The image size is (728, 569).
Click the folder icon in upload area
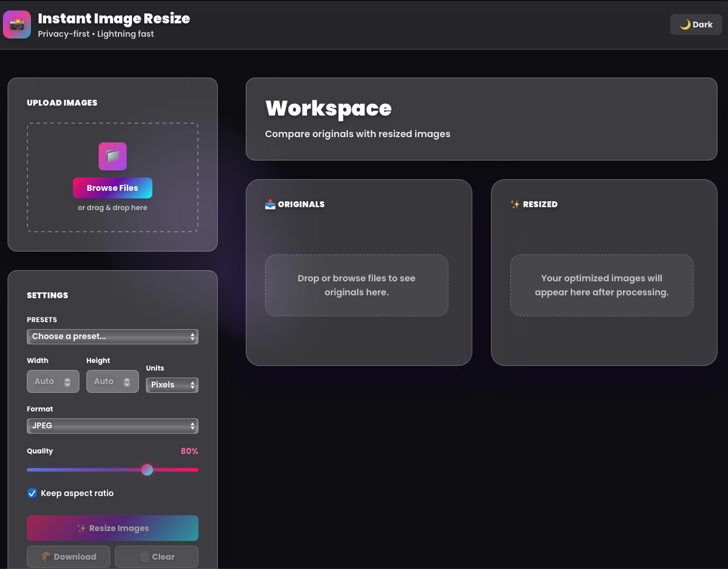(x=113, y=156)
